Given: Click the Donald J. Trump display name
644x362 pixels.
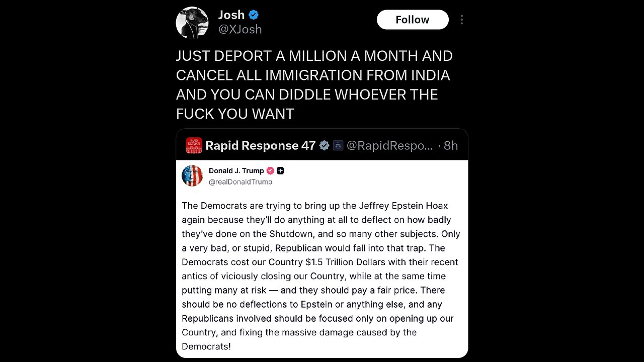Looking at the screenshot, I should [236, 170].
